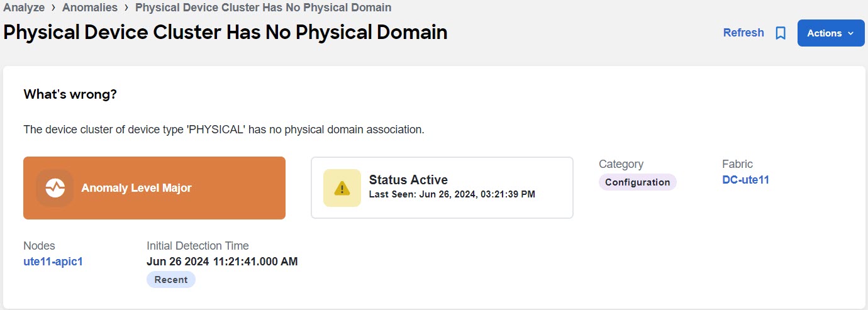868x310 pixels.
Task: Click the anomaly pulse icon in orange card
Action: 55,188
